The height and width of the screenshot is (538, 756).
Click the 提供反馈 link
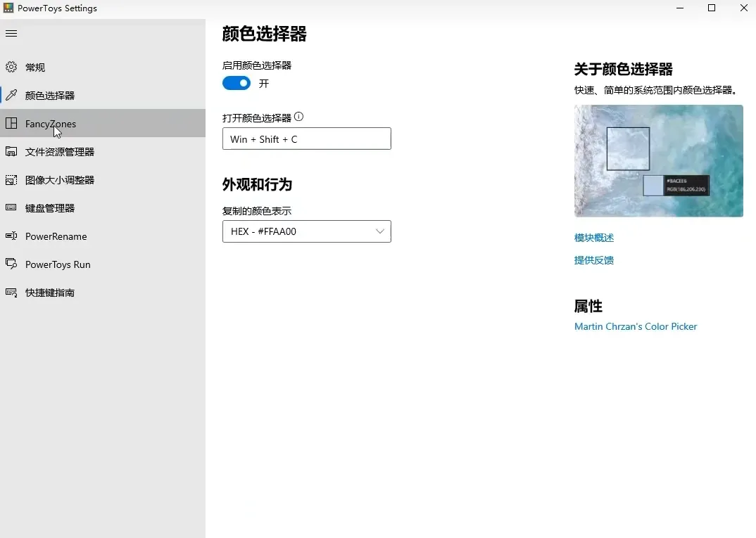[594, 260]
